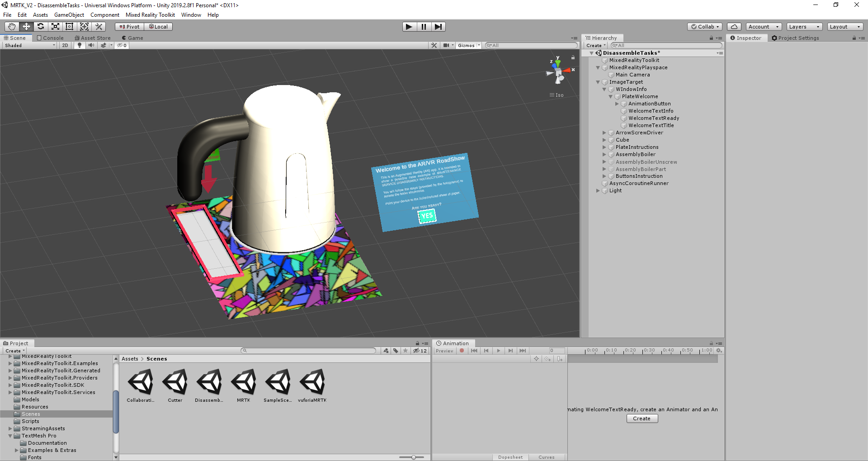The image size is (868, 461).
Task: Select WelcomeTextReady in Hierarchy
Action: click(654, 119)
